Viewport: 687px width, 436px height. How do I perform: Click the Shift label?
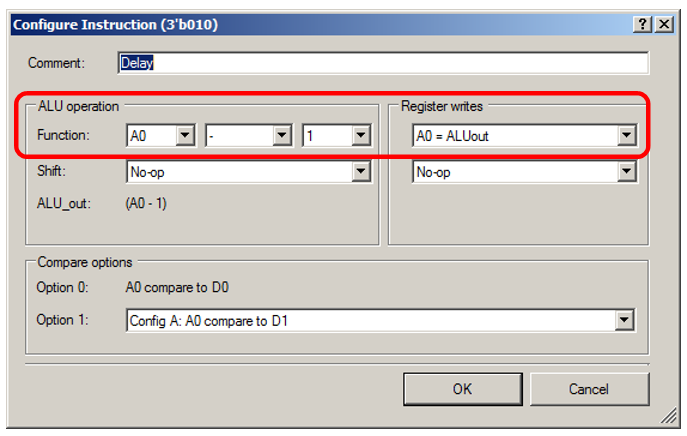pos(52,172)
